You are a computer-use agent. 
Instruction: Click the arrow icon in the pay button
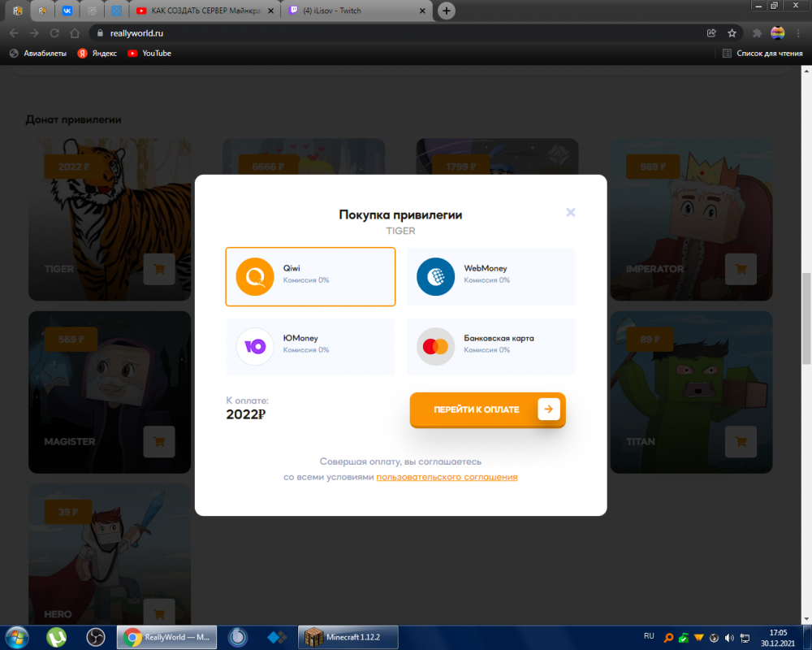pos(548,409)
